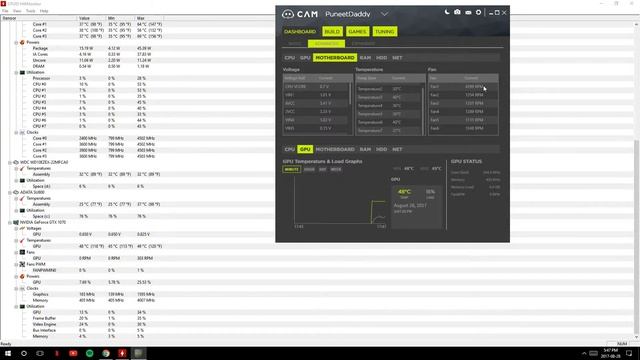This screenshot has height=360, width=640.
Task: Open Chrome from the taskbar
Action: [x=106, y=353]
